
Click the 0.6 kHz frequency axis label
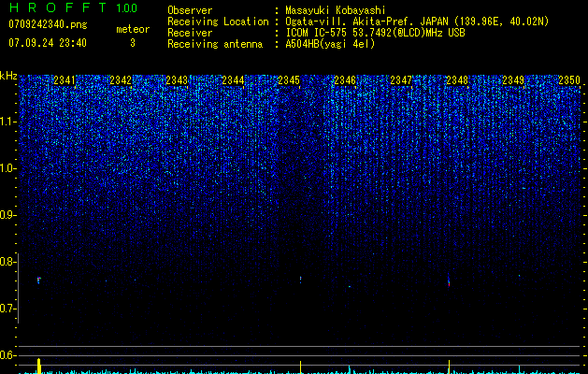pos(8,355)
